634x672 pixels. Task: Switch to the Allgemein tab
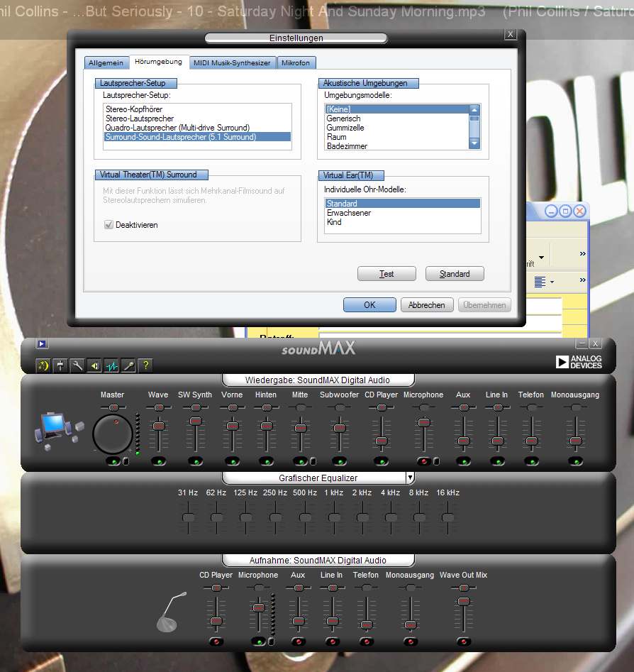(106, 63)
